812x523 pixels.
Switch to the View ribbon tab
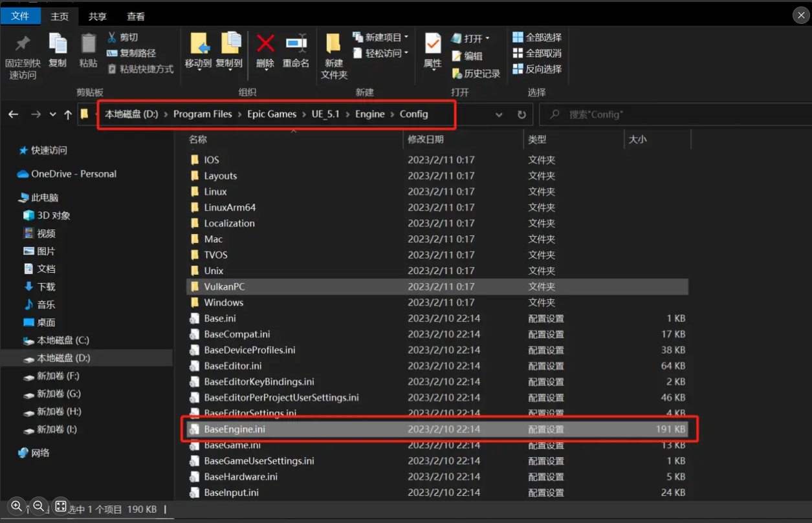136,17
